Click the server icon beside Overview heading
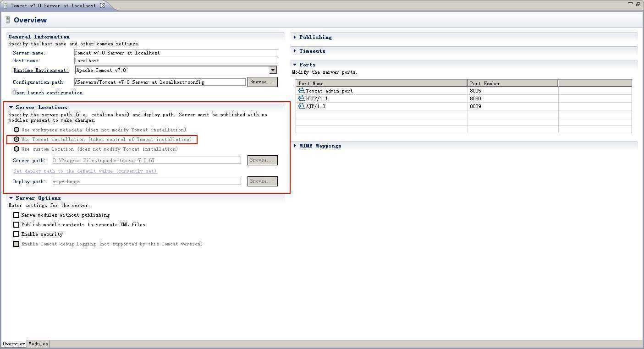The image size is (644, 349). (x=8, y=20)
